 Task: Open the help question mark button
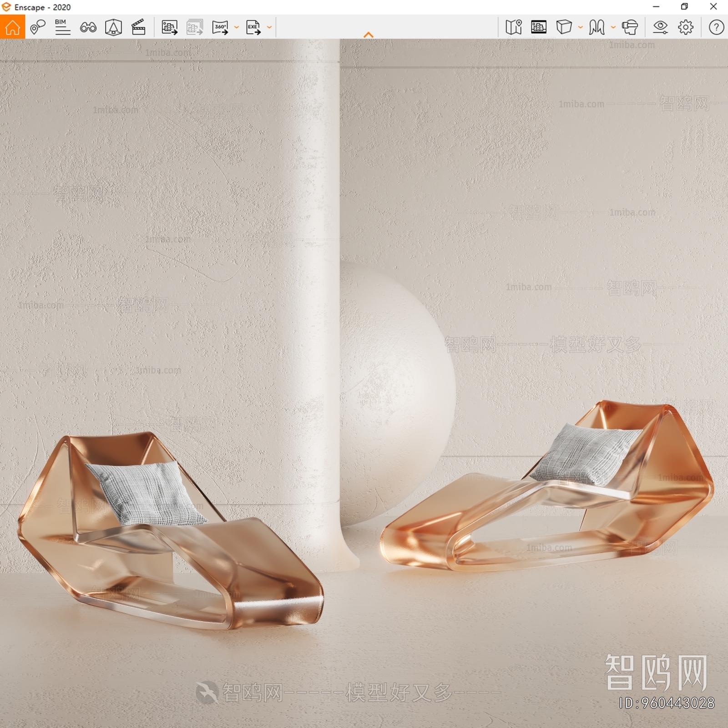click(716, 27)
